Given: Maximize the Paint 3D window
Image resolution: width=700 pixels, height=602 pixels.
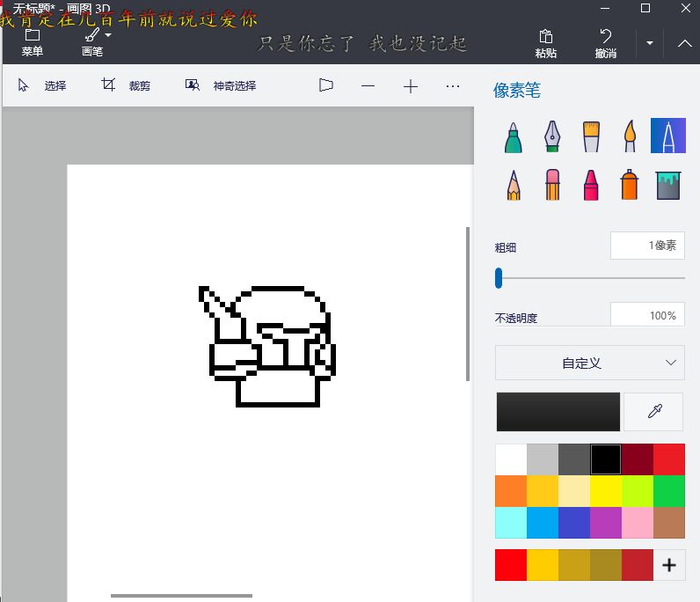Looking at the screenshot, I should point(645,8).
